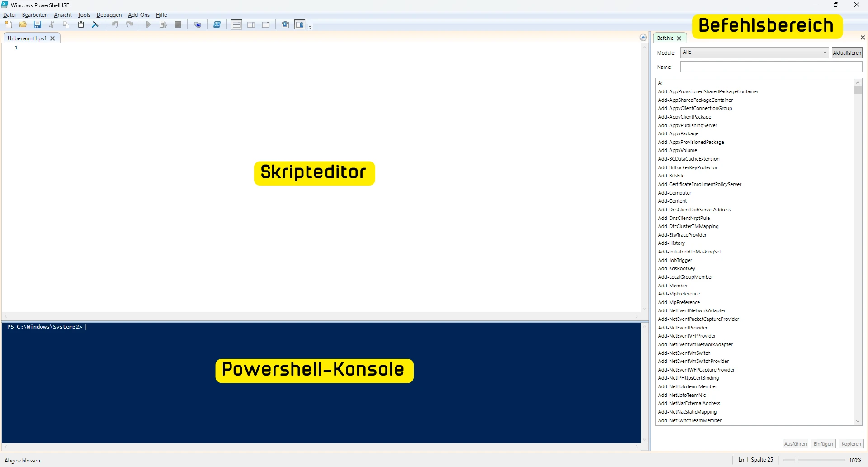Switch to the Unbenannt1.ps1 tab

pos(28,38)
